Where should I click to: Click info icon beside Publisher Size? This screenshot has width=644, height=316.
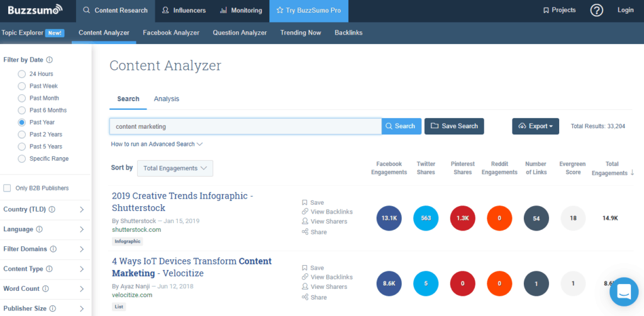pos(53,308)
